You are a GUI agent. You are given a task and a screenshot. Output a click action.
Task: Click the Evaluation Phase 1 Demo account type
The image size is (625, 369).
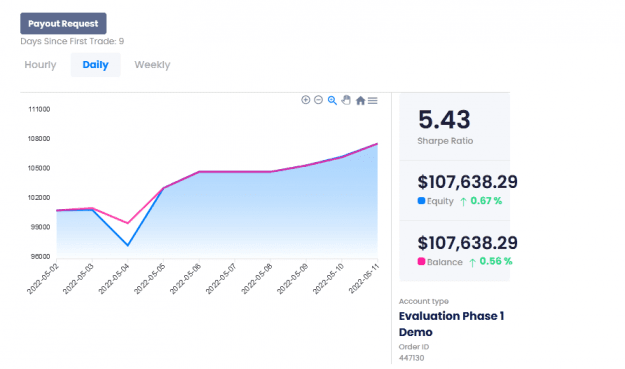[x=452, y=324]
